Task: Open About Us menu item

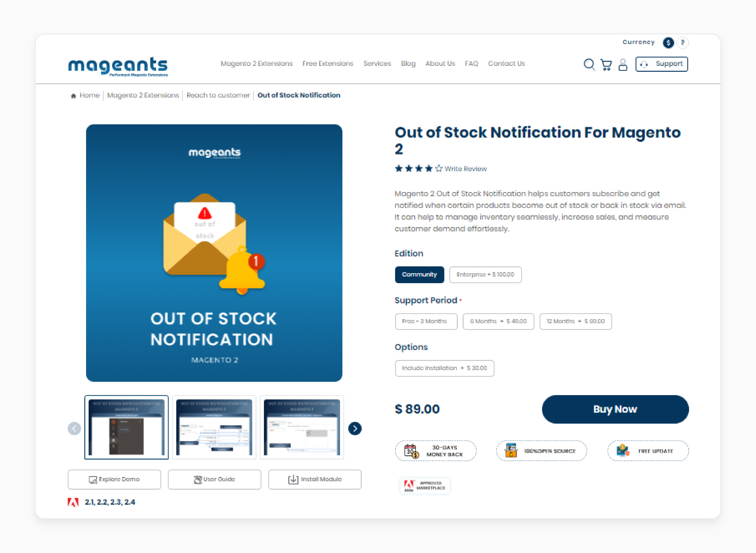Action: [440, 64]
